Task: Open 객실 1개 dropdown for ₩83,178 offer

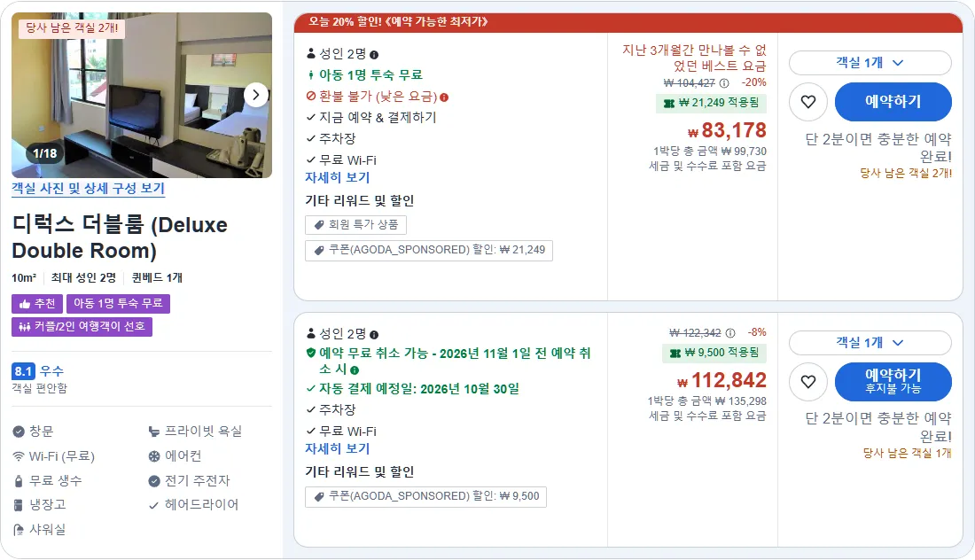Action: tap(870, 63)
